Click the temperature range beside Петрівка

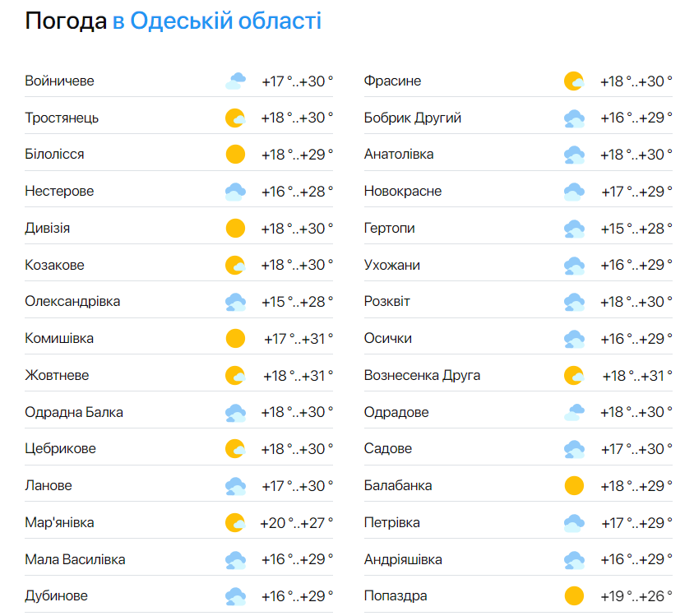pos(636,521)
